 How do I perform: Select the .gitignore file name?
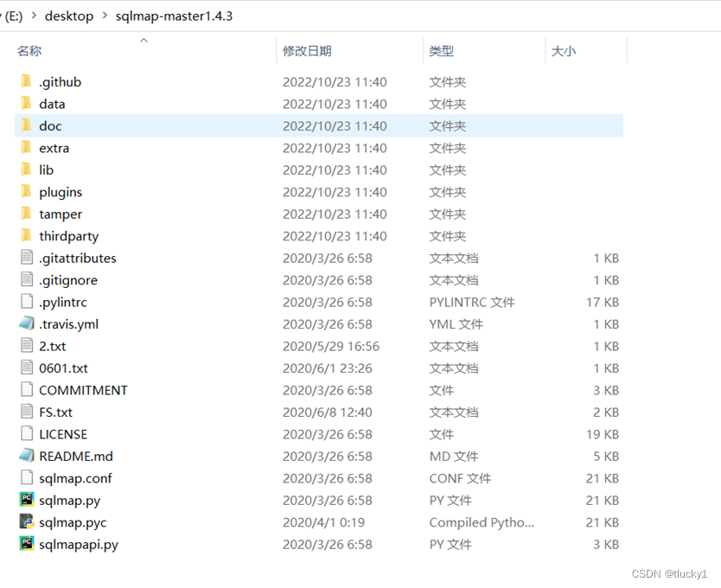coord(68,281)
